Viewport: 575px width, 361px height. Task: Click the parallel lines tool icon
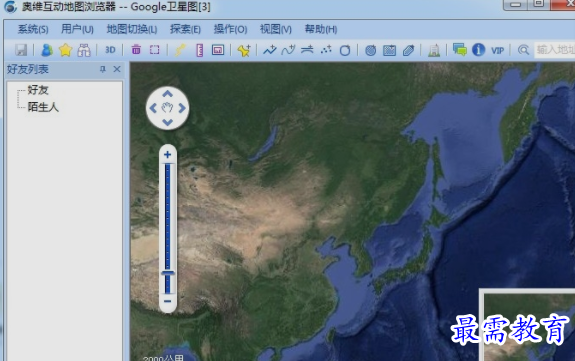coord(307,50)
